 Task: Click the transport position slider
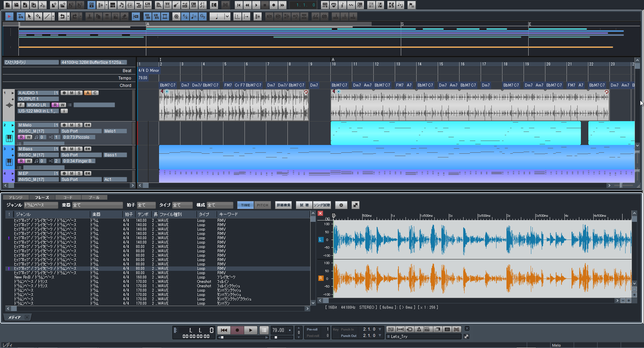tap(222, 337)
